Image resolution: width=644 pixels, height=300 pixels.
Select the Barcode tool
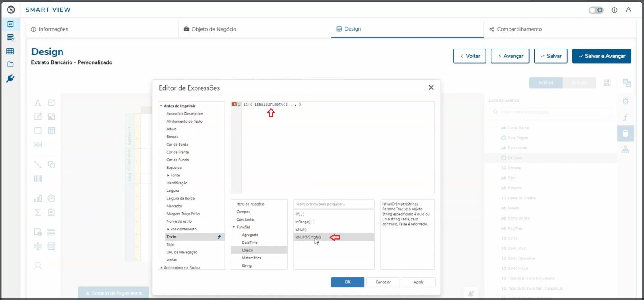[x=38, y=178]
